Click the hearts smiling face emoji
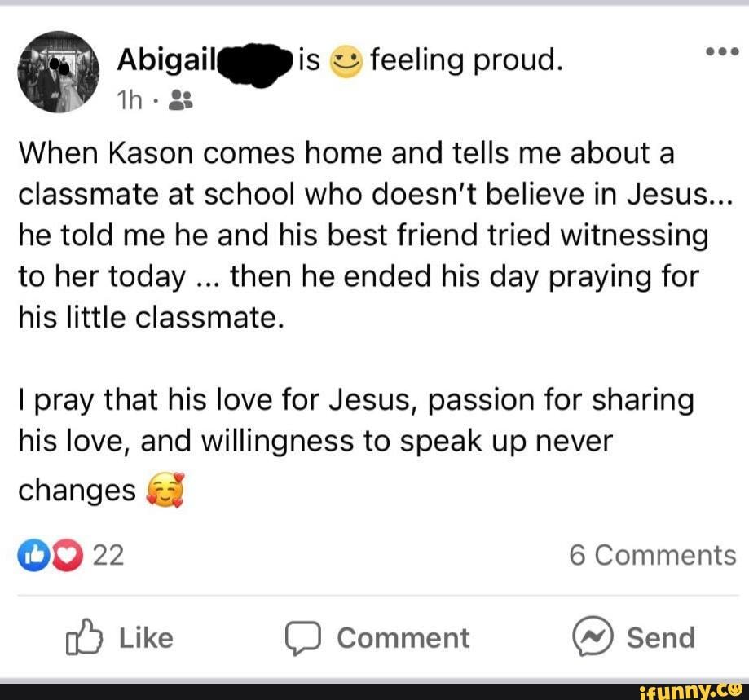The height and width of the screenshot is (700, 749). click(165, 491)
